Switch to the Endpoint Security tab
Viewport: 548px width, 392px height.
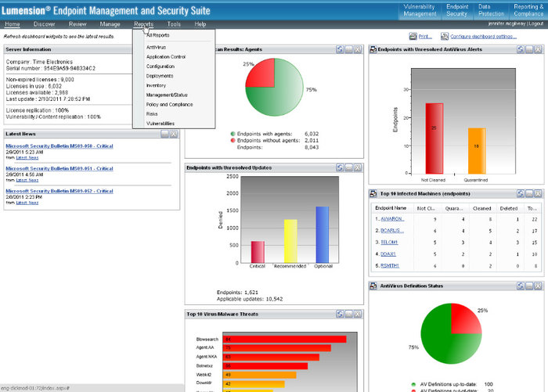click(456, 10)
